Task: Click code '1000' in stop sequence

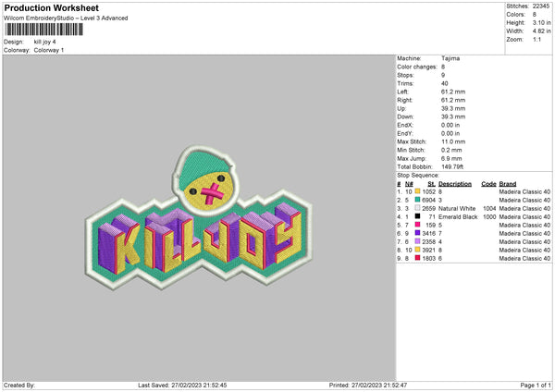Action: (x=489, y=217)
